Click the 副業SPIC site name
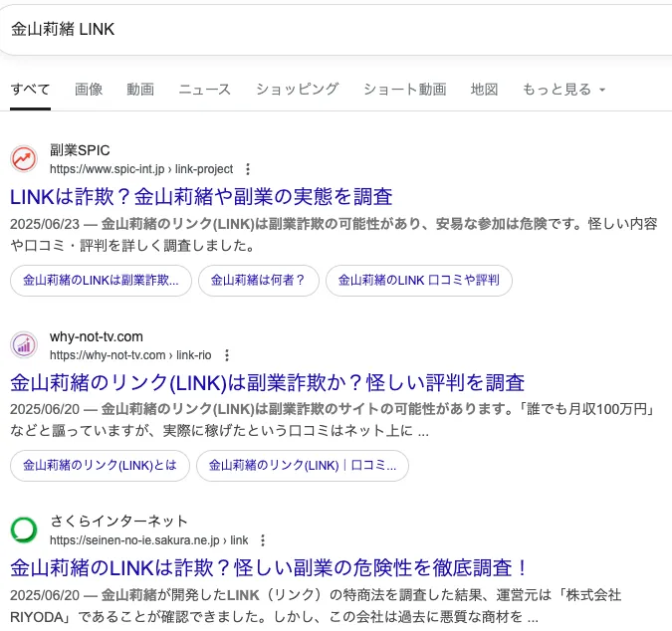 click(80, 150)
